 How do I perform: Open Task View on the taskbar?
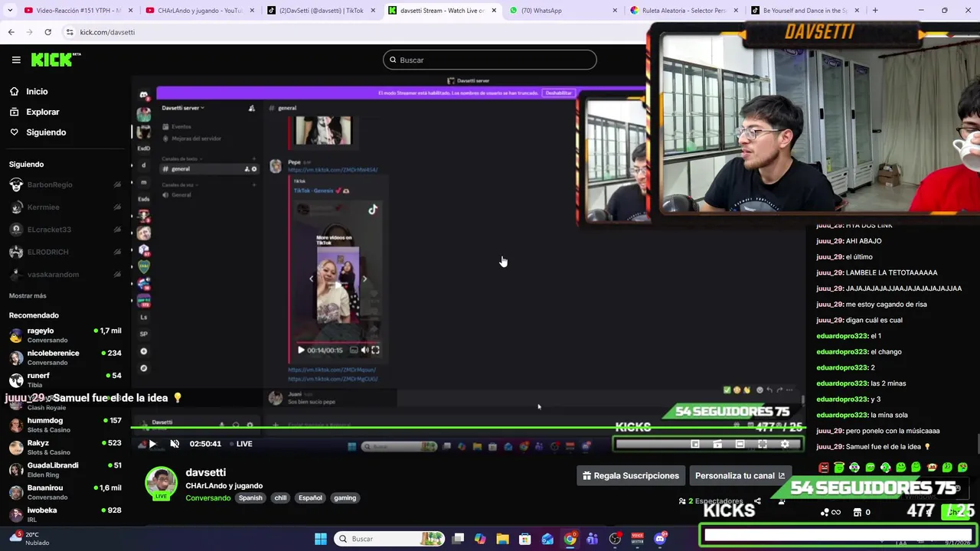point(458,539)
